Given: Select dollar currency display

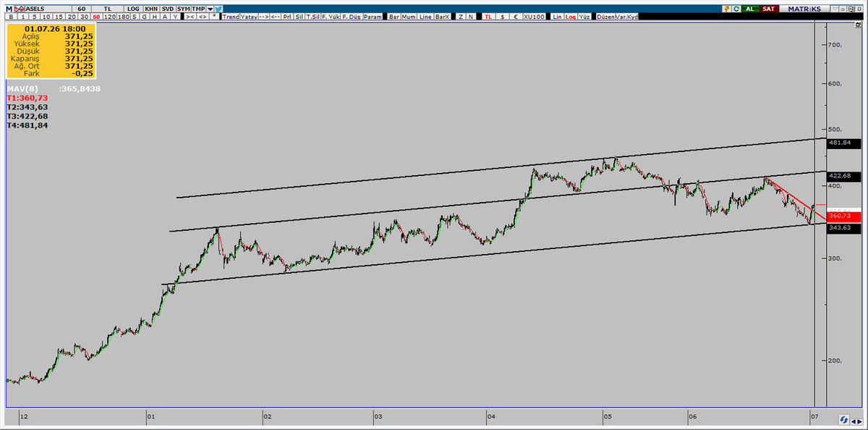Looking at the screenshot, I should point(502,17).
